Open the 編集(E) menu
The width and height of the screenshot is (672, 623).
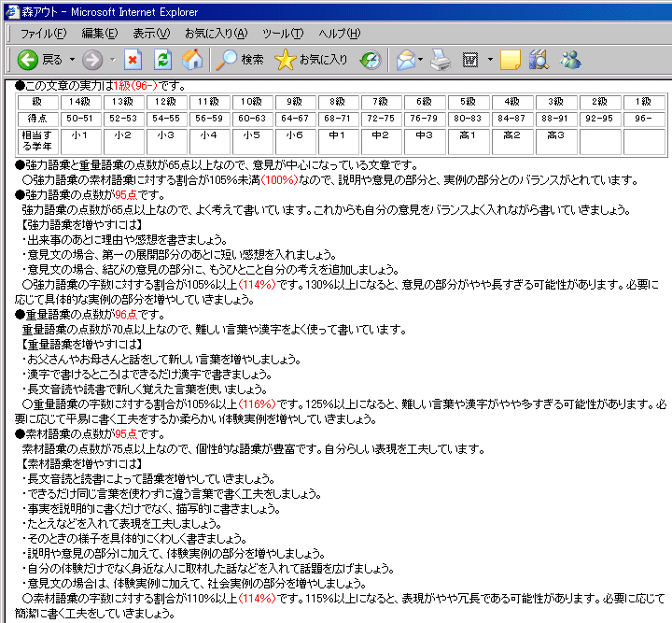click(x=100, y=33)
